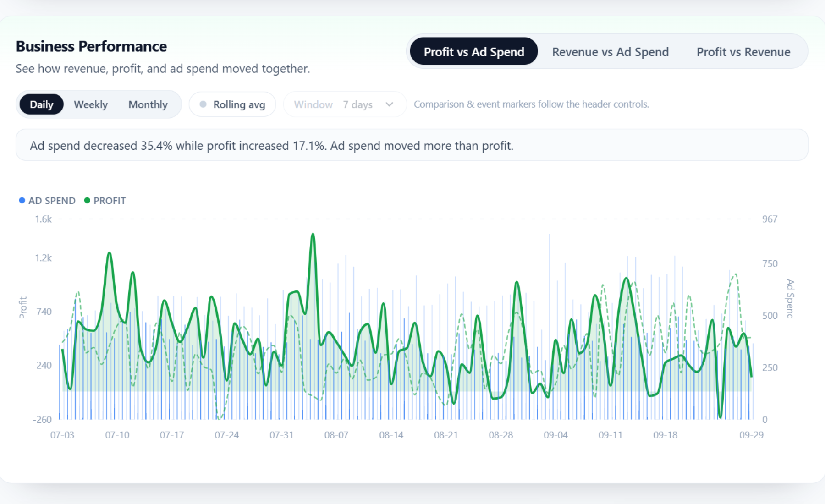Click the 09-29 date axis label
The width and height of the screenshot is (825, 504).
click(x=751, y=435)
